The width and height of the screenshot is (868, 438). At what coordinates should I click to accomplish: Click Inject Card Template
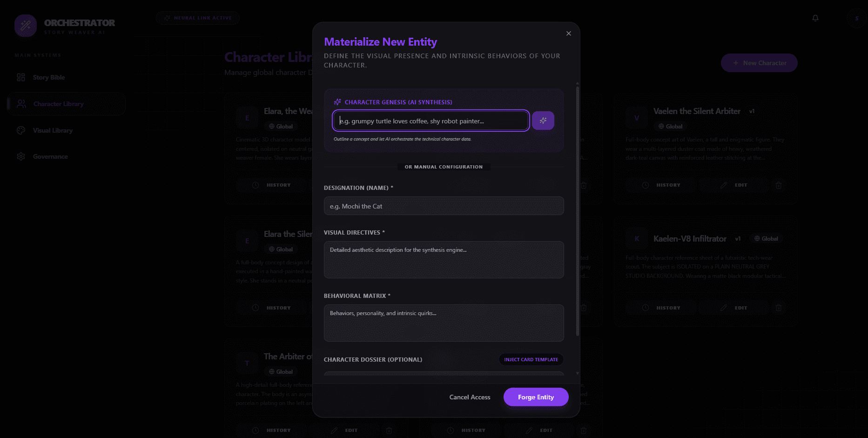tap(531, 359)
